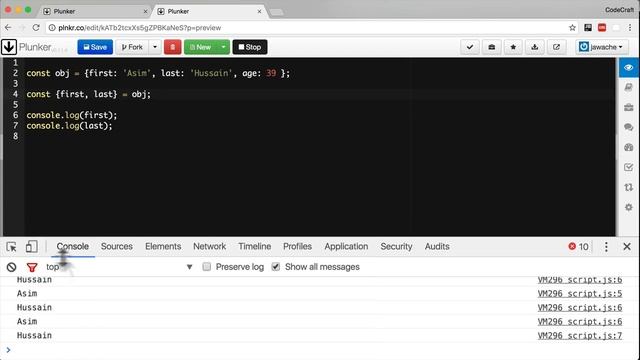The height and width of the screenshot is (360, 640).
Task: Click the red delete trash button
Action: [x=173, y=47]
